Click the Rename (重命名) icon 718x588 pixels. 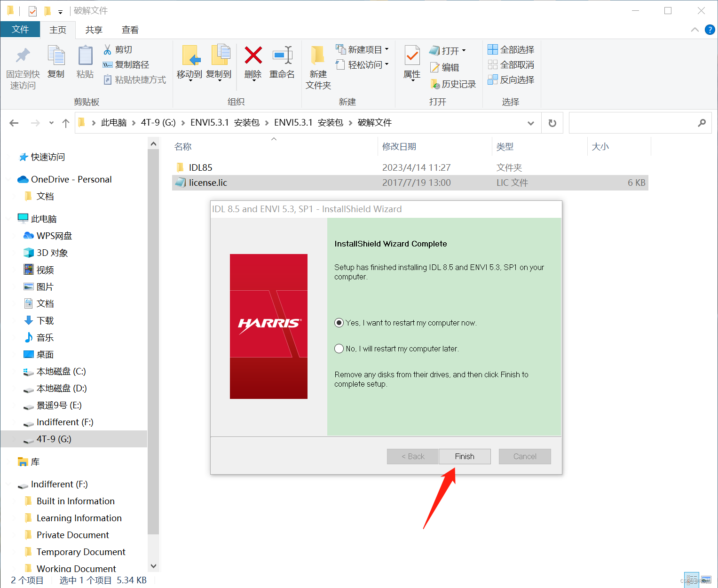[x=282, y=56]
